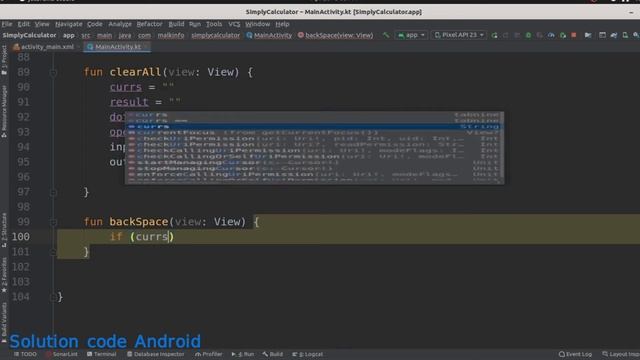Click the backSpace(view: View) breadcrumb
The image size is (640, 360).
(x=336, y=36)
